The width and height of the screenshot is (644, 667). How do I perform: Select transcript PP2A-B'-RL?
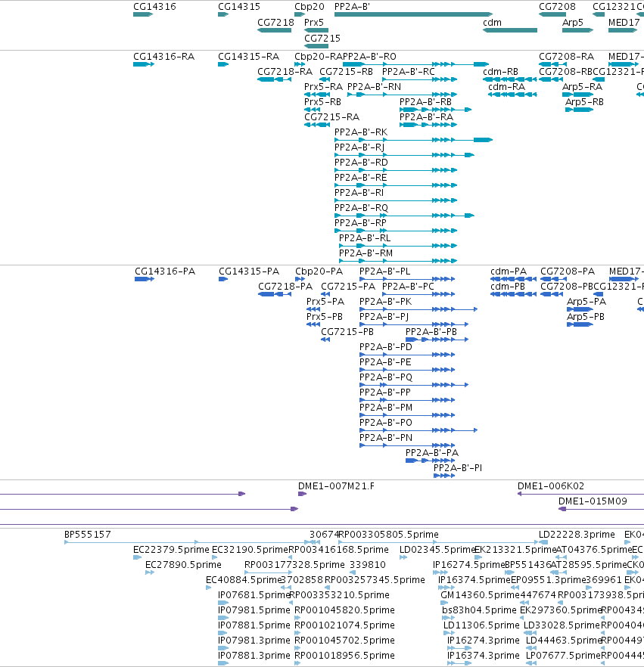pos(398,246)
